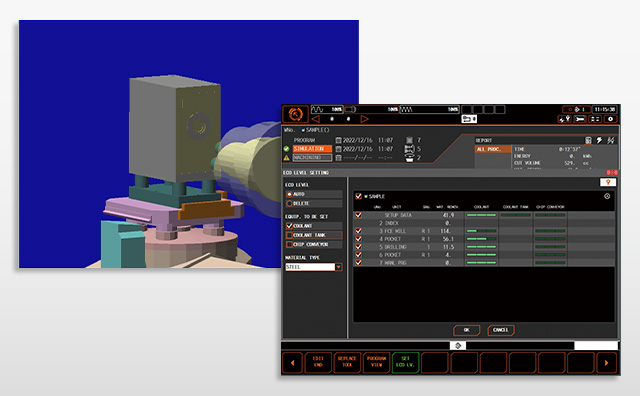This screenshot has height=396, width=640.
Task: Click the lightbulb hint icon
Action: tap(608, 182)
